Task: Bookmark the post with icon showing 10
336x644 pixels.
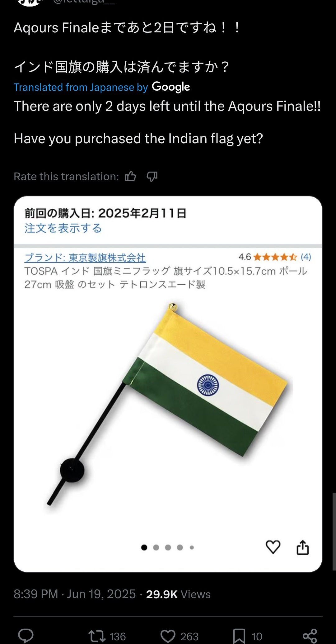Action: point(248,636)
